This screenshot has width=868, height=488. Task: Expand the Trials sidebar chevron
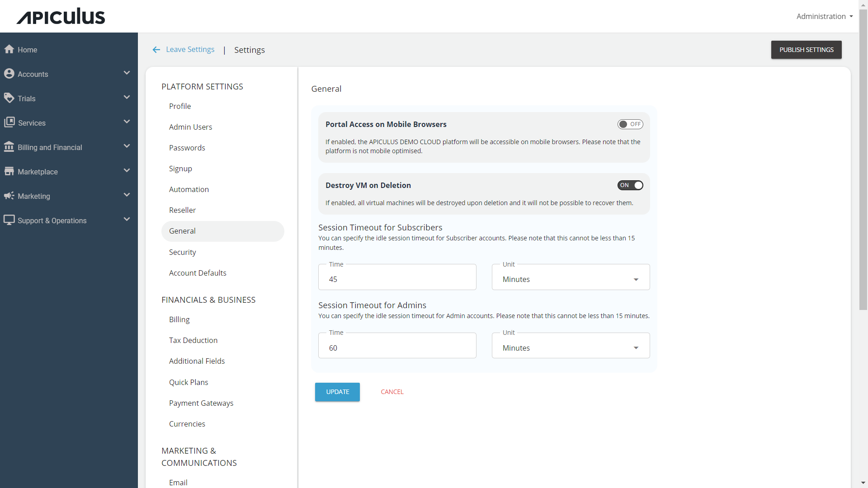click(x=127, y=98)
